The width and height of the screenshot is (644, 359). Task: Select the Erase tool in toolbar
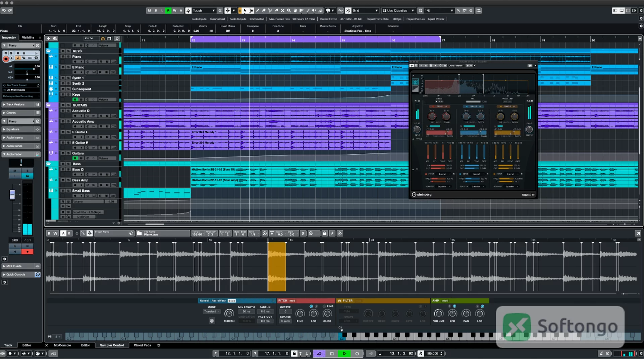point(264,10)
